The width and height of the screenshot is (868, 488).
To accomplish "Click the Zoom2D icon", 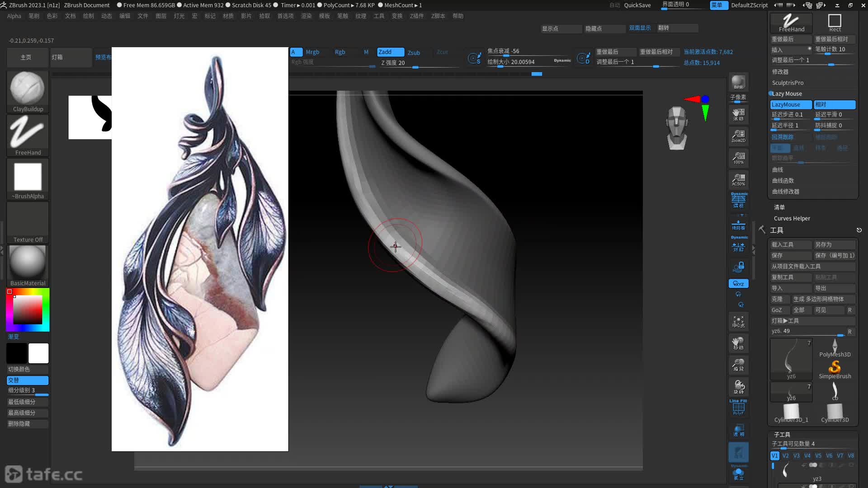I will tap(738, 136).
